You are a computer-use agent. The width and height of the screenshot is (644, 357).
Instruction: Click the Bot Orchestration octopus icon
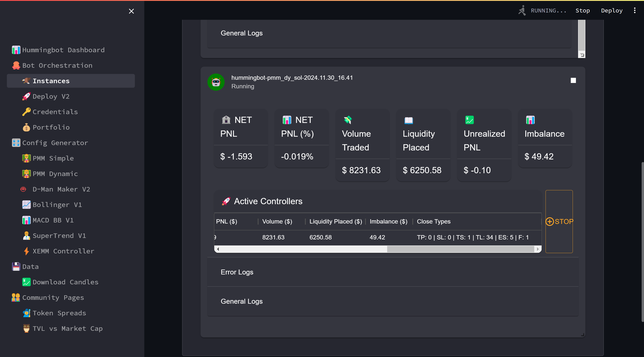(x=16, y=65)
